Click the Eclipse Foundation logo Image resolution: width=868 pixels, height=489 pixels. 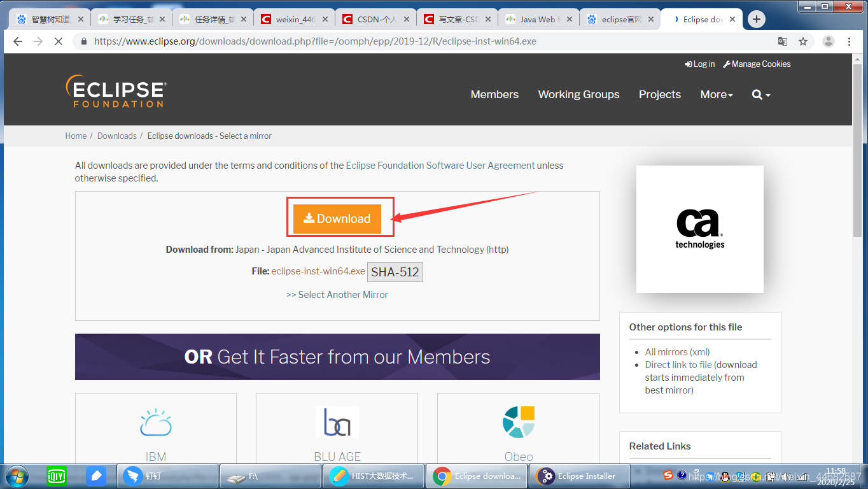point(116,91)
